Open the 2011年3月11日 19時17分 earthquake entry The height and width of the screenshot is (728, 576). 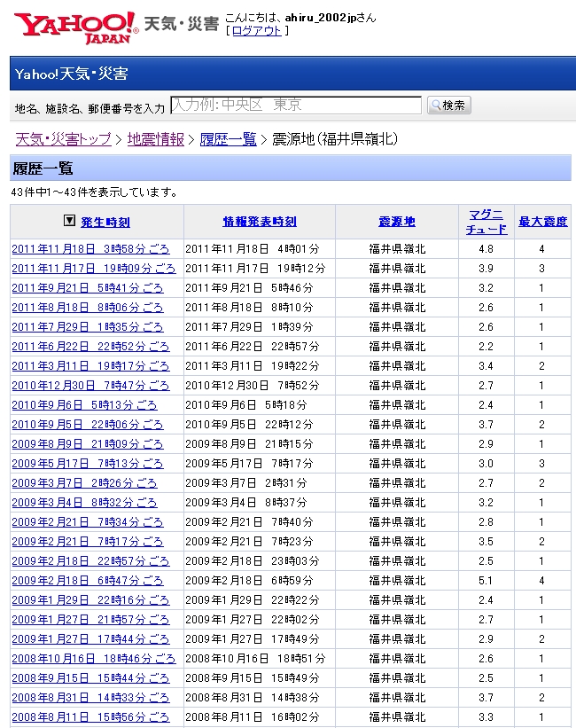click(90, 366)
